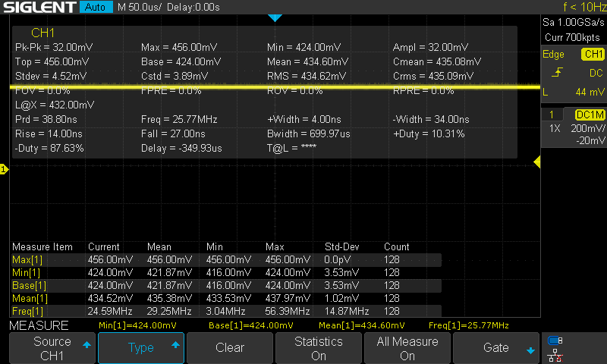Screen dimensions: 607x364
Task: Click the DC1M channel coupling badge
Action: pyautogui.click(x=590, y=115)
